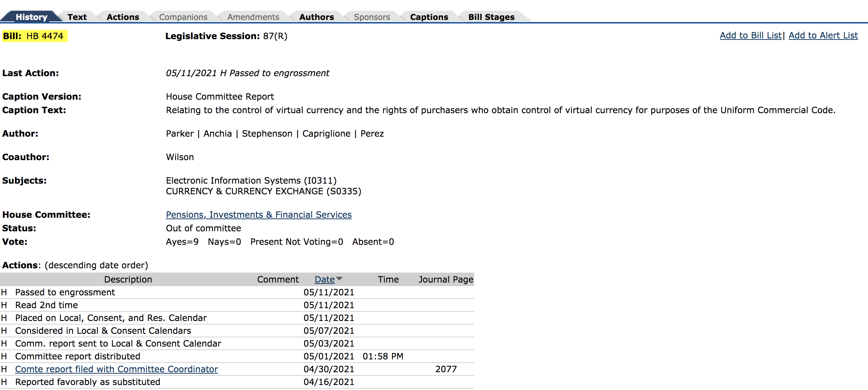The height and width of the screenshot is (390, 868).
Task: View the Captions tab
Action: pos(429,17)
